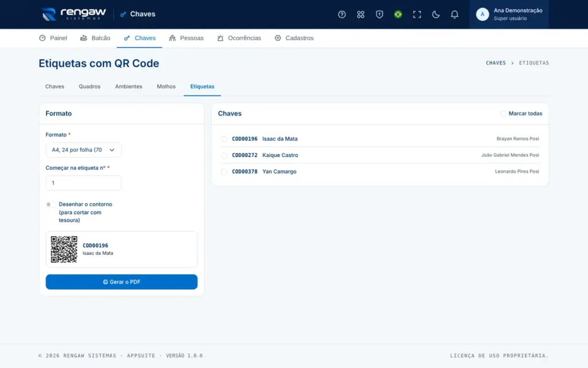
Task: Click the CHAVES breadcrumb link
Action: [496, 63]
